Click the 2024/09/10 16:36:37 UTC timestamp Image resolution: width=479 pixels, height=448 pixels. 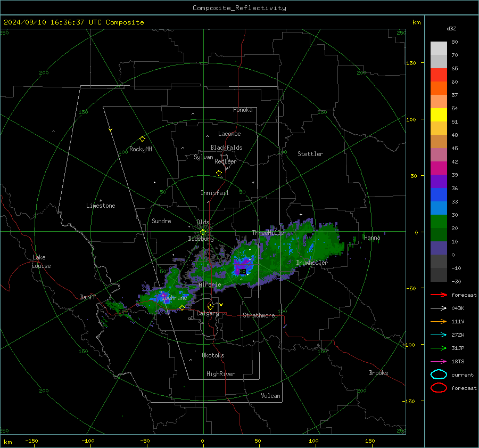click(x=73, y=22)
